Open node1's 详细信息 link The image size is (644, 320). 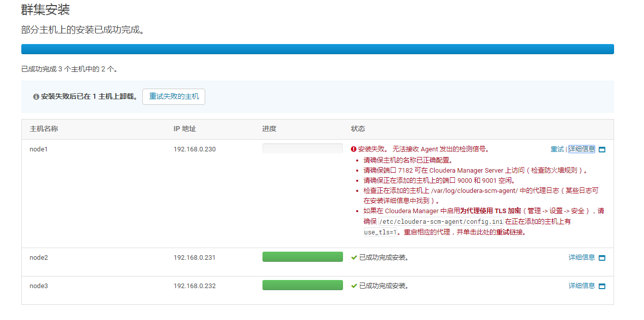pos(582,149)
